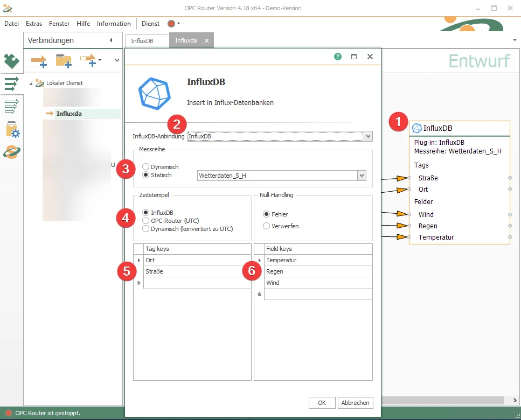
Task: Select the Regen field in the InfluxDB block
Action: click(x=428, y=226)
